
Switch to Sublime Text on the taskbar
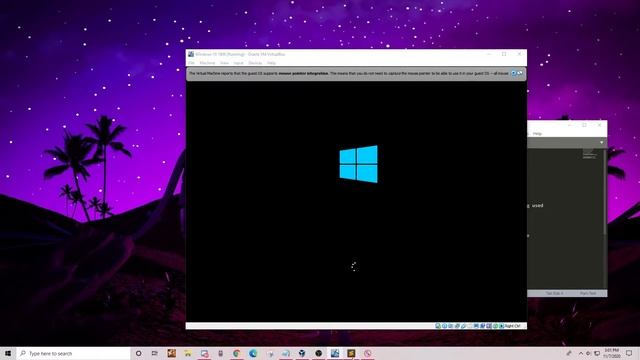pos(351,353)
